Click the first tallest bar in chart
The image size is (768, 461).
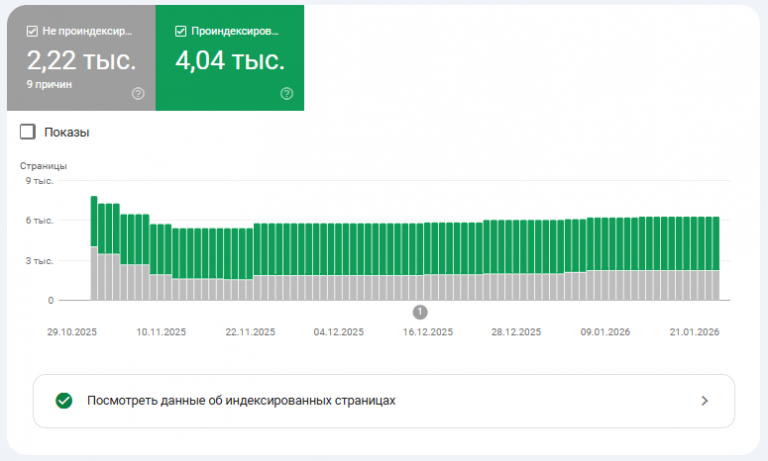click(94, 248)
